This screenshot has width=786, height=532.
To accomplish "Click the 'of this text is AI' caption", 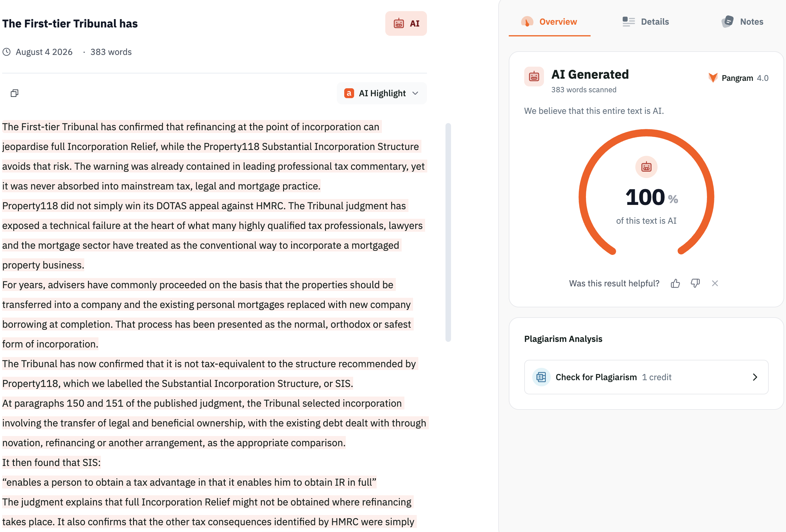I will pos(646,221).
